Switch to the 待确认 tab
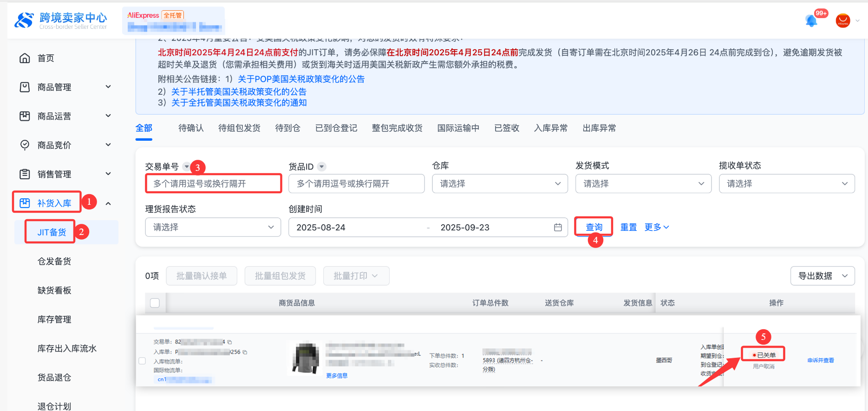Viewport: 868px width, 411px height. (x=191, y=128)
